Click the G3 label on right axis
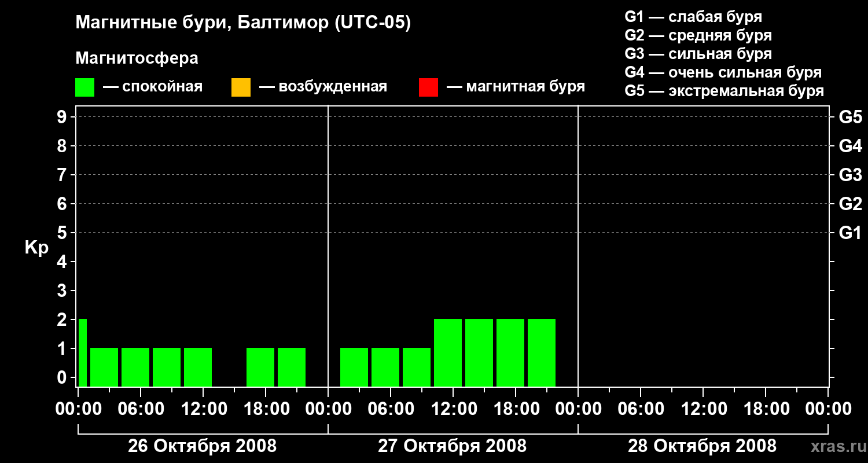 [851, 175]
